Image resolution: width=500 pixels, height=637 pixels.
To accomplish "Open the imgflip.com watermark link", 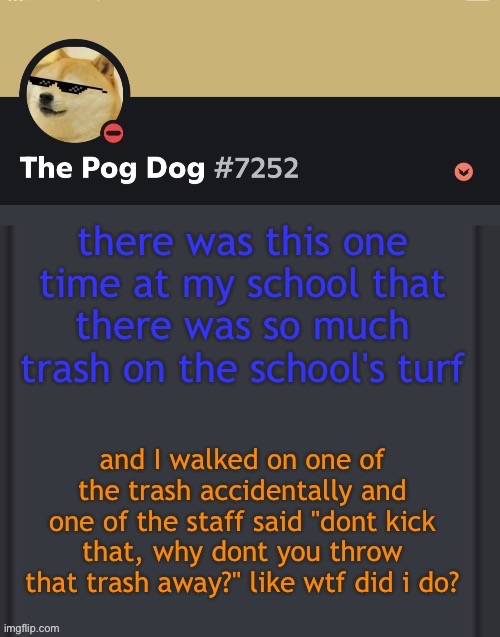I will 29,628.
